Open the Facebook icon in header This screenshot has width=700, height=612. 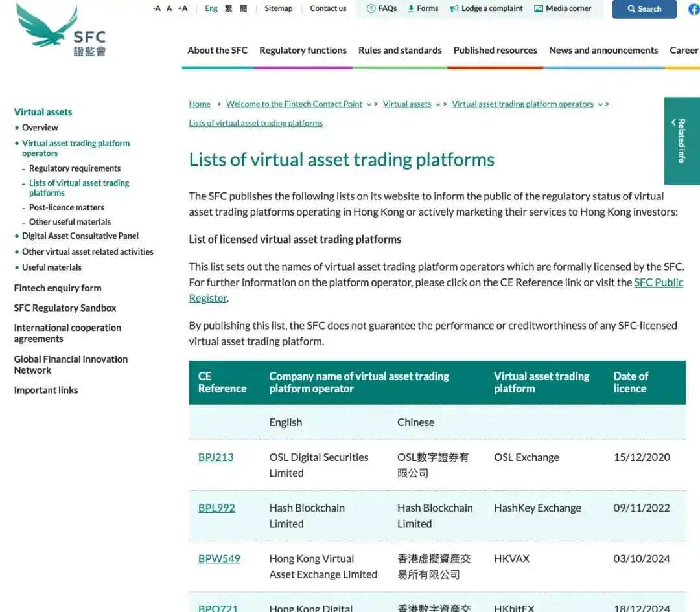695,9
